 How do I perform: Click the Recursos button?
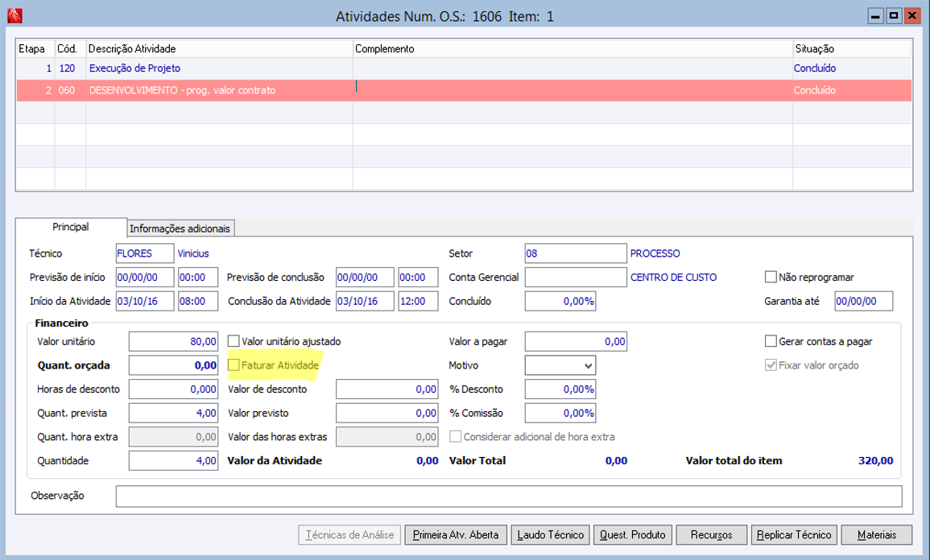tap(711, 535)
